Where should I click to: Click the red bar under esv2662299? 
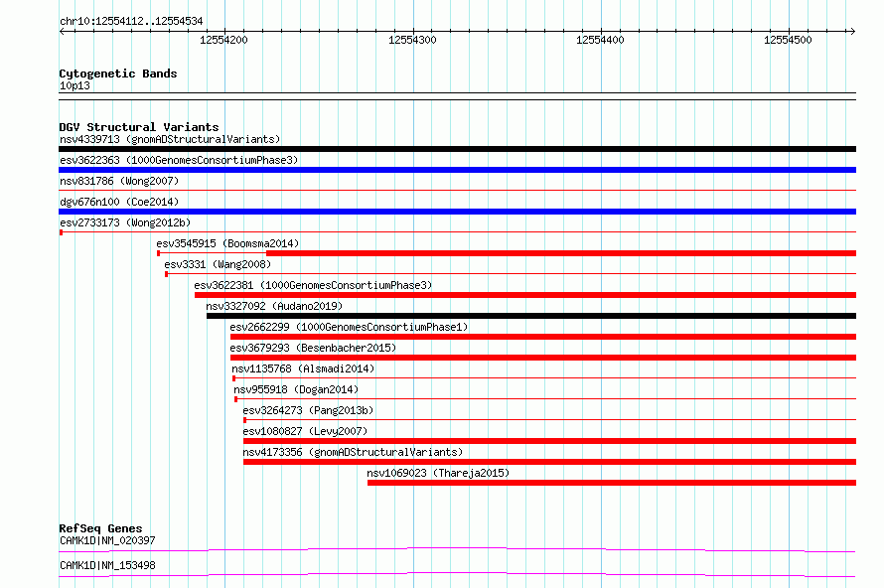point(543,337)
